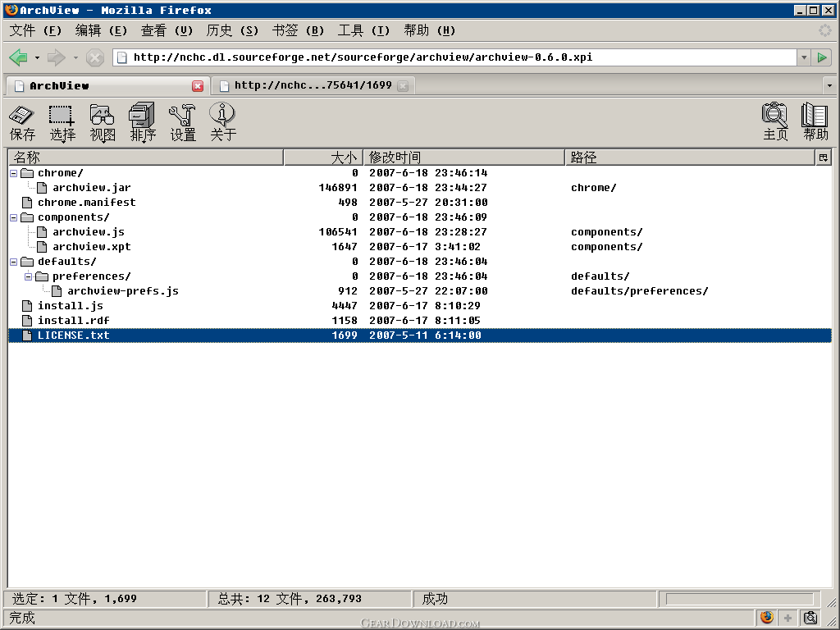Open the column picker icon
840x630 pixels.
point(824,157)
